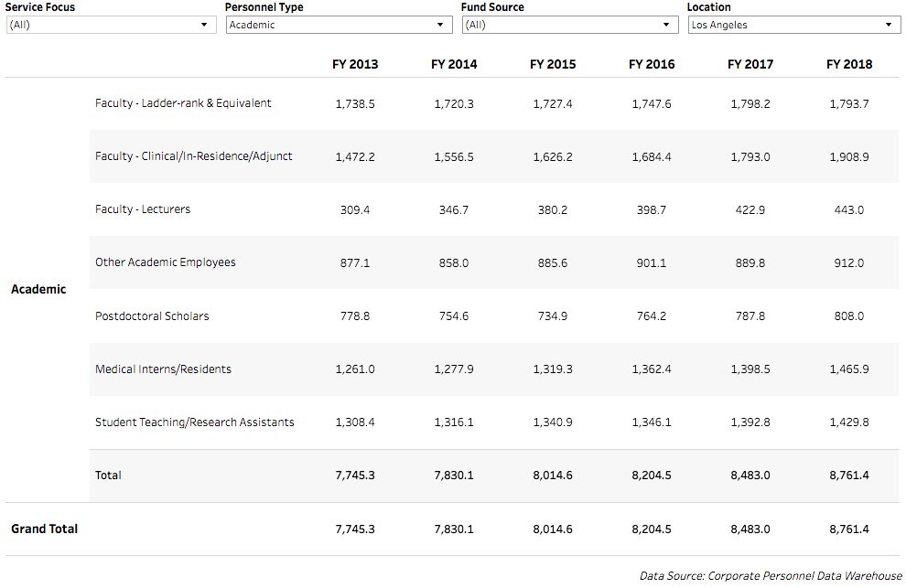Open the Fund Source dropdown
Screen dimensions: 906x588
point(570,25)
